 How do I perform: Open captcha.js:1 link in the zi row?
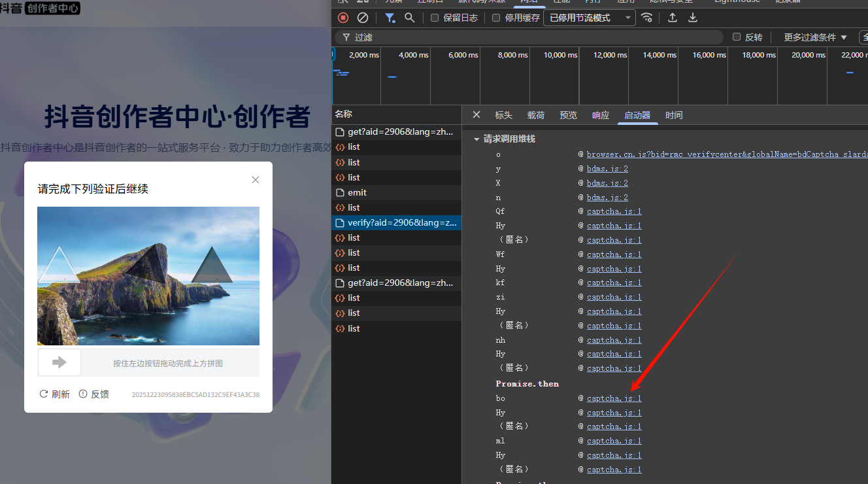point(614,297)
